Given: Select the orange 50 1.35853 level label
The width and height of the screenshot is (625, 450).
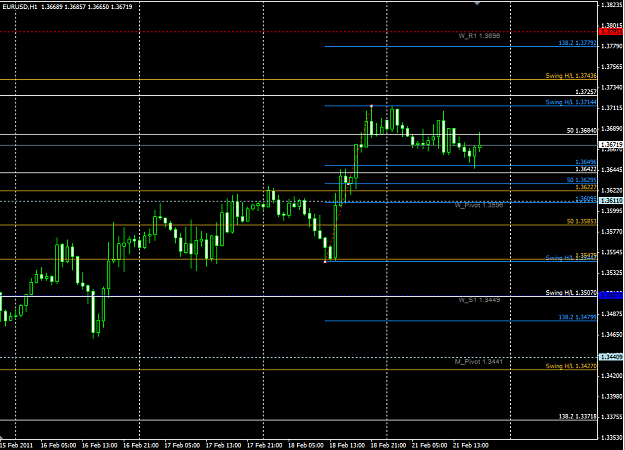Looking at the screenshot, I should (582, 221).
